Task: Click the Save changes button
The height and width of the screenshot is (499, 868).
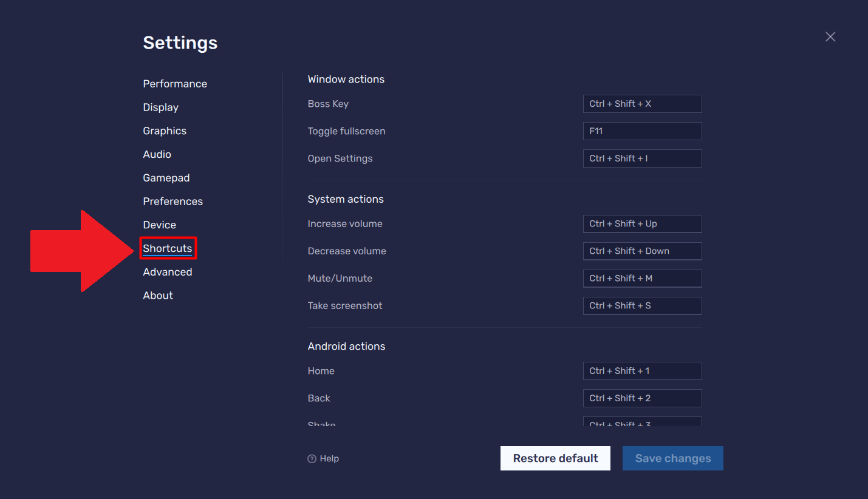Action: [673, 458]
